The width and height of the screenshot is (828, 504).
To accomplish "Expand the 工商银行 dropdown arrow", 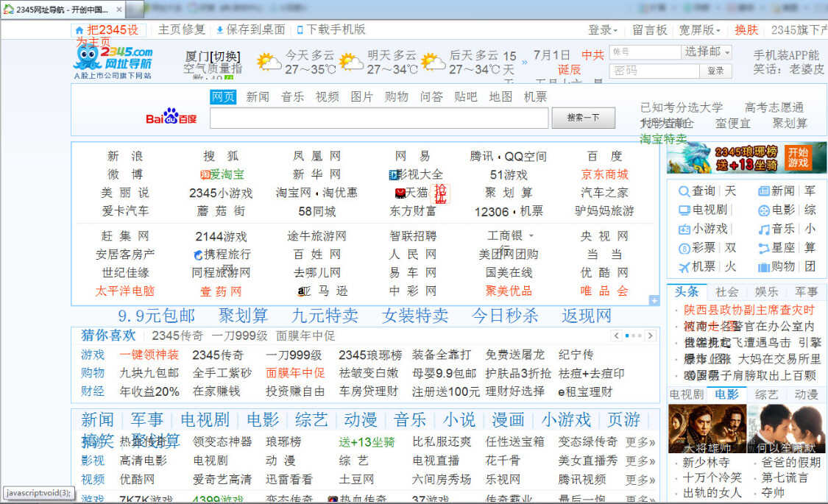I will [531, 236].
